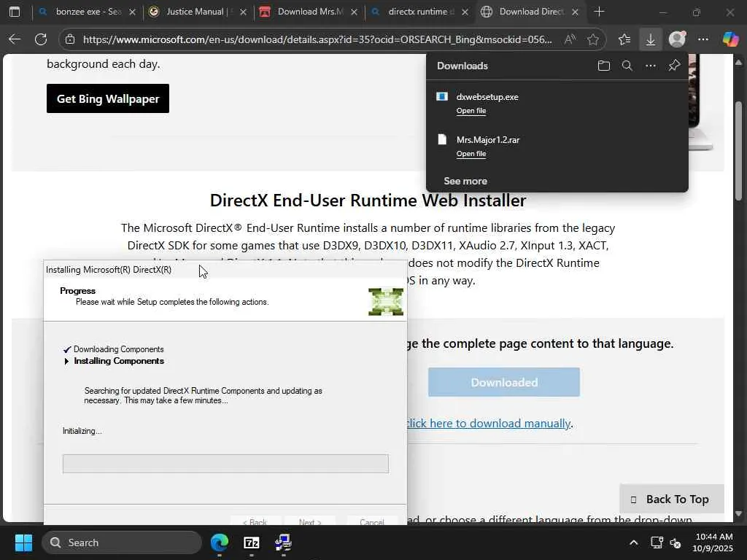
Task: Click the Downloaded button
Action: pos(504,382)
